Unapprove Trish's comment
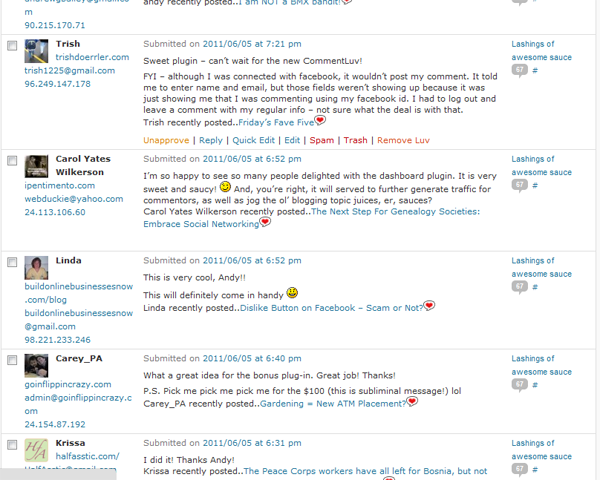The image size is (600, 480). [166, 140]
